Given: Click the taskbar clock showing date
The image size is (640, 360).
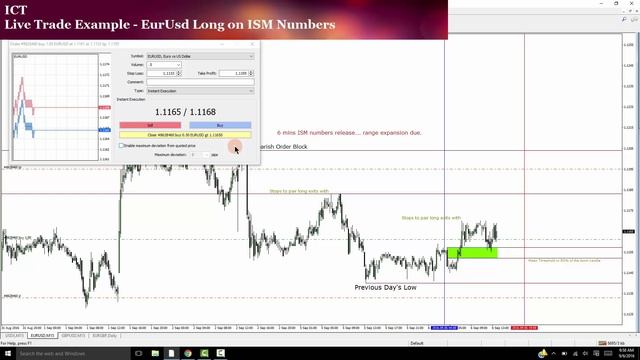Looking at the screenshot, I should pos(626,353).
